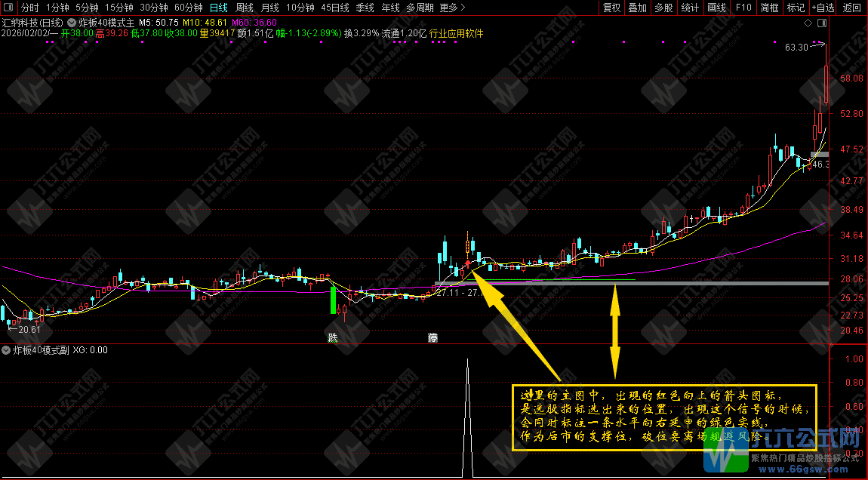The image size is (868, 480).
Task: Click the green 跌 marker candle
Action: [332, 300]
